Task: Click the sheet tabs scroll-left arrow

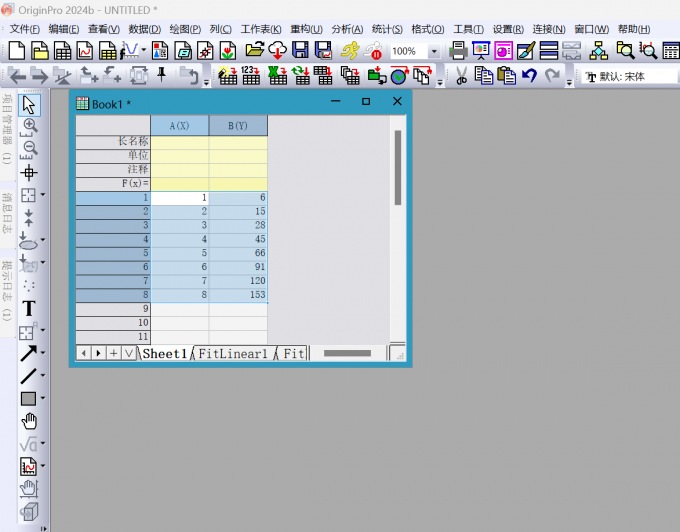Action: [x=84, y=353]
